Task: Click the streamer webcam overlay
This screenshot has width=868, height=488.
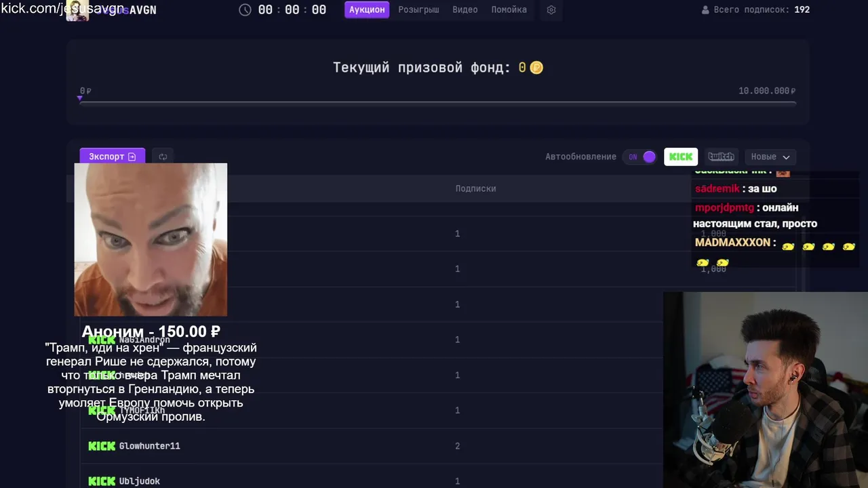Action: point(766,390)
